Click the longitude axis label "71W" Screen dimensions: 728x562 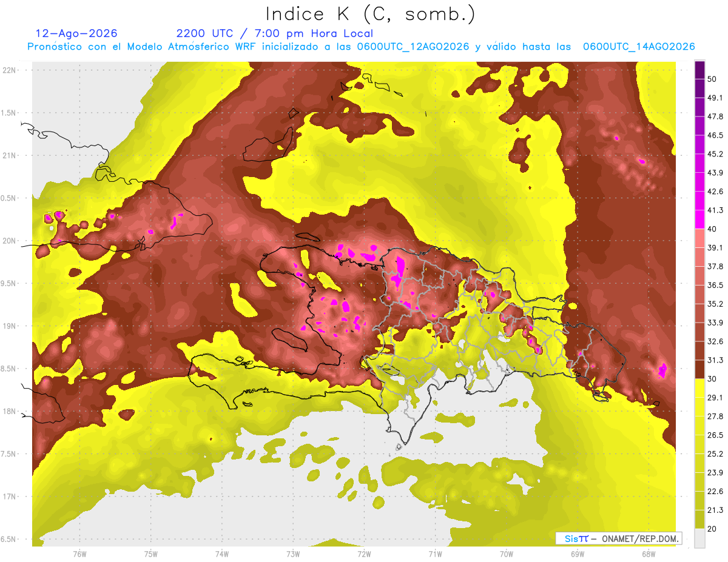[x=435, y=554]
